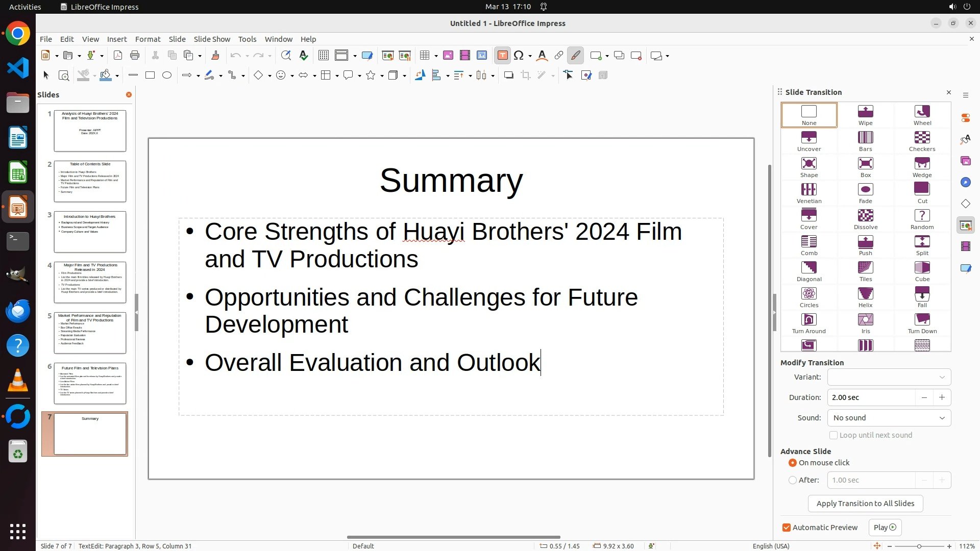Click Apply Transition to All Slides
This screenshot has width=980, height=551.
(x=865, y=504)
